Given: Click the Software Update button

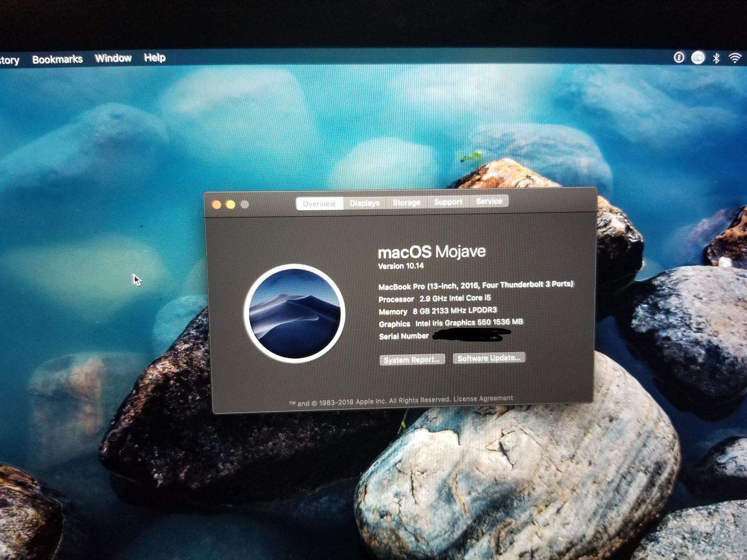Looking at the screenshot, I should (x=489, y=358).
